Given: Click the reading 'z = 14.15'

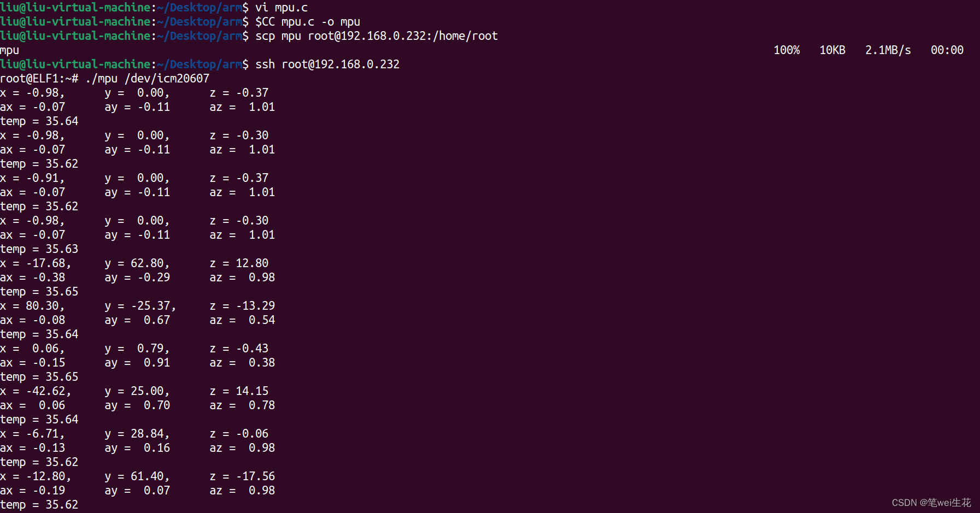Looking at the screenshot, I should coord(239,391).
